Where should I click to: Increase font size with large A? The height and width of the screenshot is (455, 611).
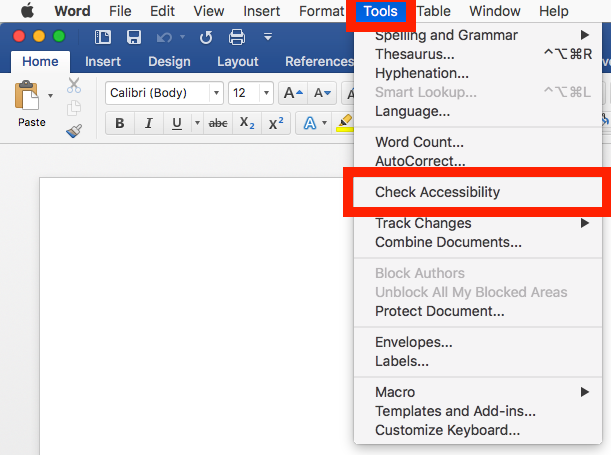(x=293, y=93)
